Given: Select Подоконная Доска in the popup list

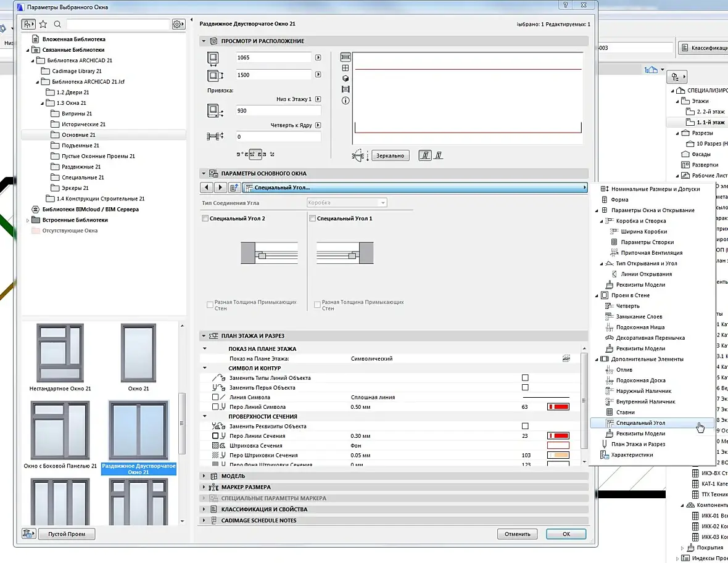Looking at the screenshot, I should (x=640, y=380).
